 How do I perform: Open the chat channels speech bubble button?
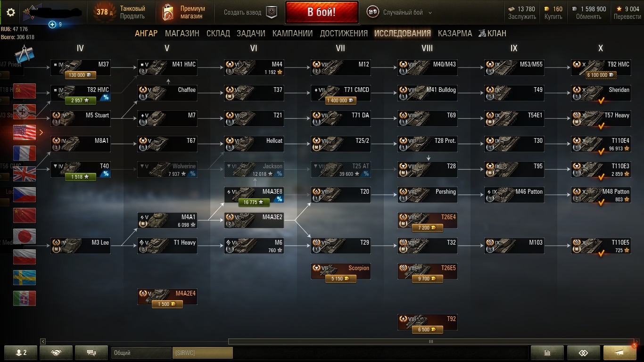point(91,353)
